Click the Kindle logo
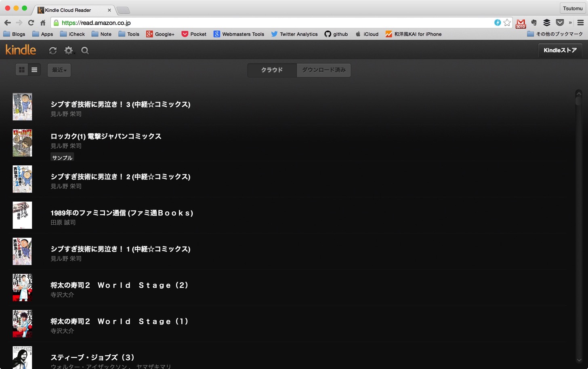The height and width of the screenshot is (369, 588). point(21,50)
